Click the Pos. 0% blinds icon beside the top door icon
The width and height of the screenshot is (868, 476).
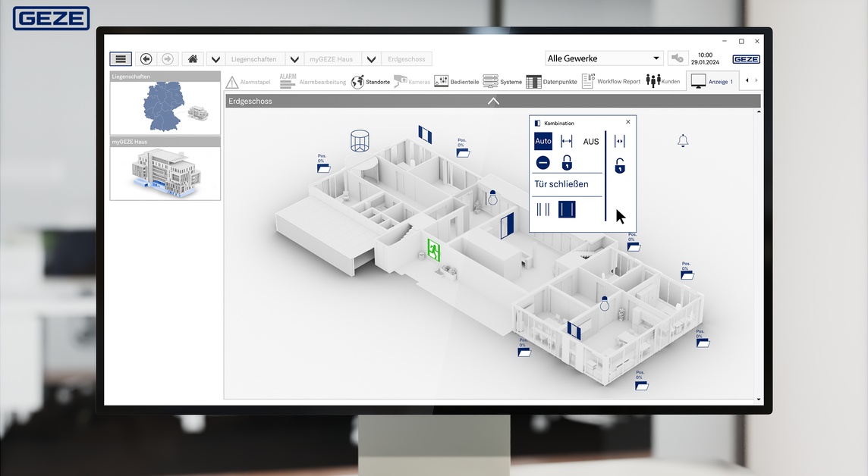[x=463, y=148]
